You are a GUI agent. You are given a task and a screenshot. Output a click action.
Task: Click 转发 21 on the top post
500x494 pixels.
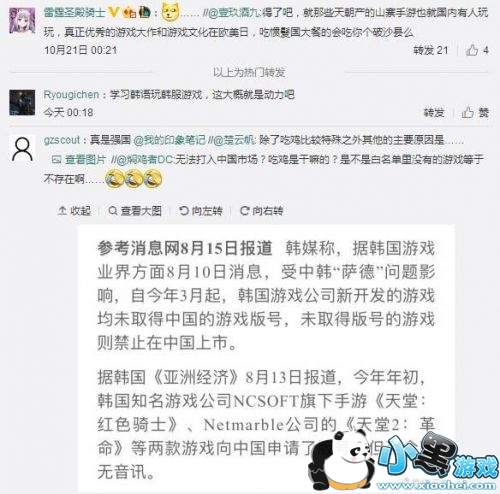[x=431, y=51]
